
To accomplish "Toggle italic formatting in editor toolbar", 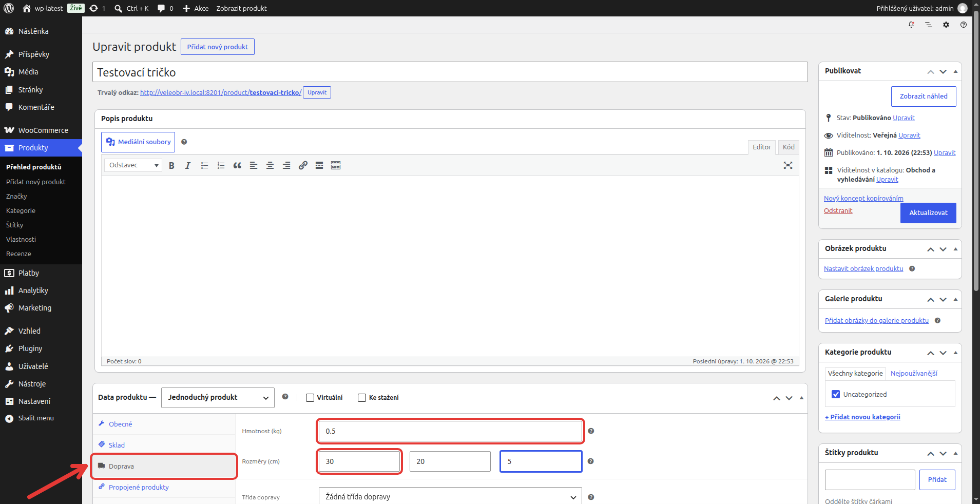I will coord(188,165).
